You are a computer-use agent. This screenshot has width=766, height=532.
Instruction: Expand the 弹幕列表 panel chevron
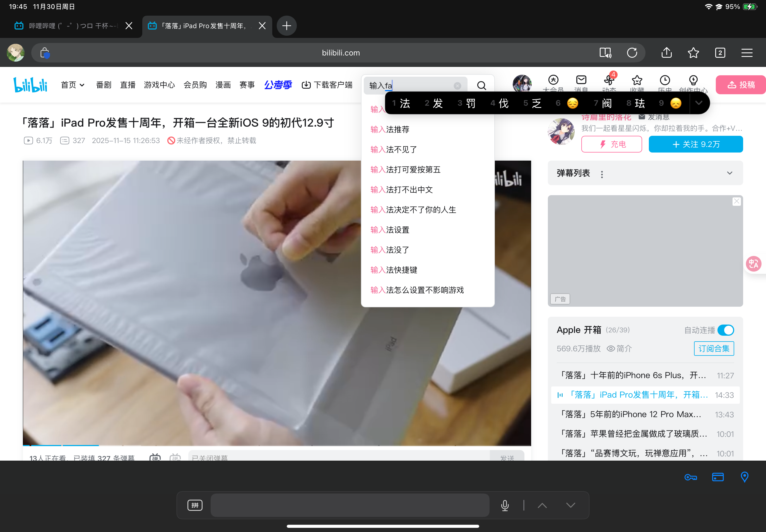click(729, 173)
